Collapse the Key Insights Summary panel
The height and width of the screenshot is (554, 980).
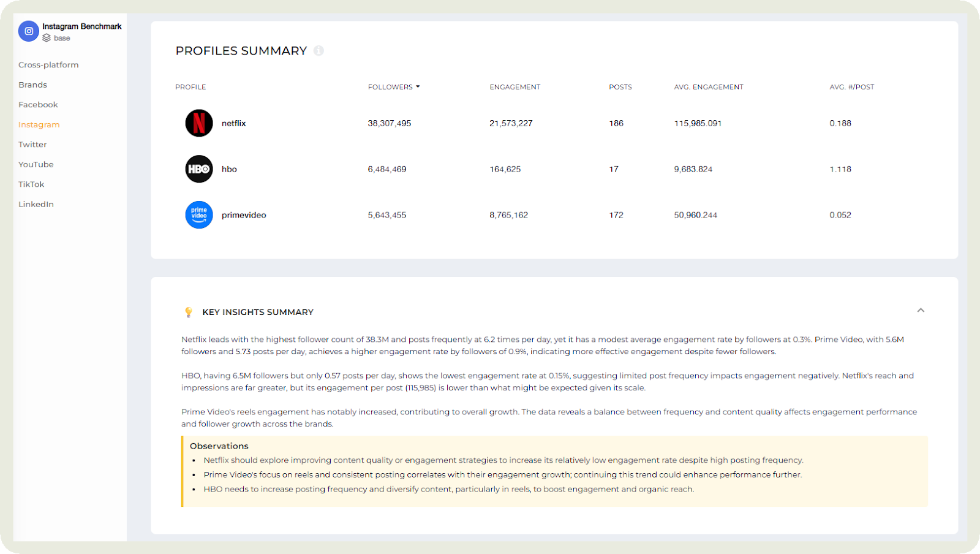(x=921, y=311)
